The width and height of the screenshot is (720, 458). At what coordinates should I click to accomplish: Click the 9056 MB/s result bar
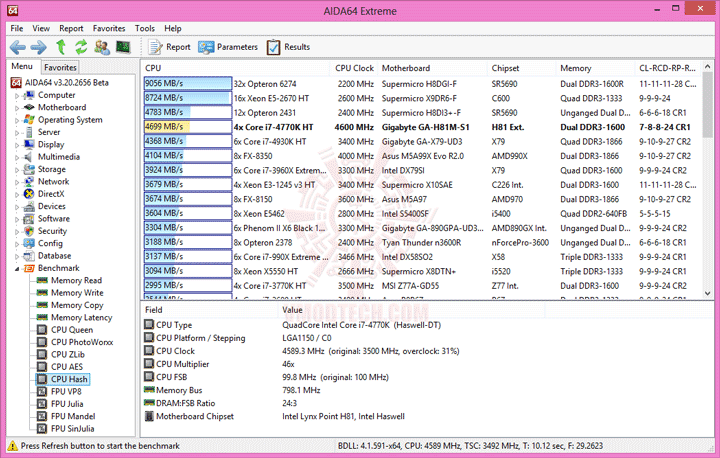188,84
